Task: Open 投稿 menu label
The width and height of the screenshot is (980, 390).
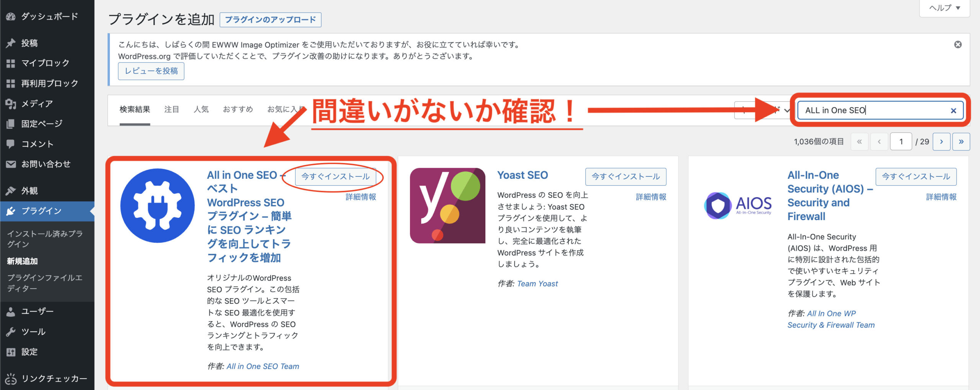Action: [29, 43]
